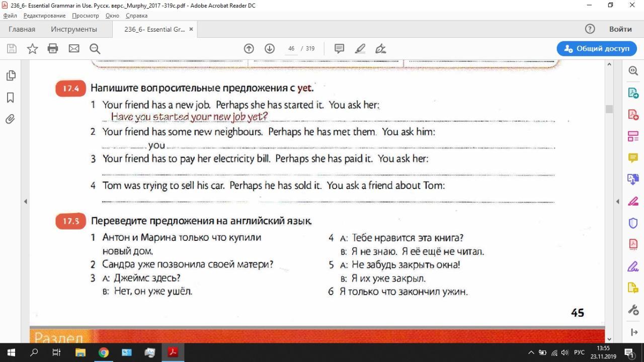Open the find text magnifier tool
This screenshot has width=644, height=362.
pyautogui.click(x=95, y=49)
